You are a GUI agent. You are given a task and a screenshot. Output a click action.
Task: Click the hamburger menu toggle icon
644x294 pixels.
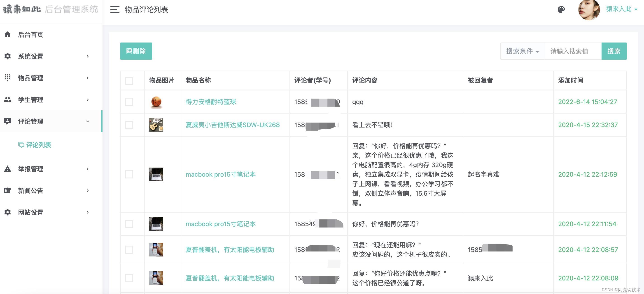(x=115, y=9)
